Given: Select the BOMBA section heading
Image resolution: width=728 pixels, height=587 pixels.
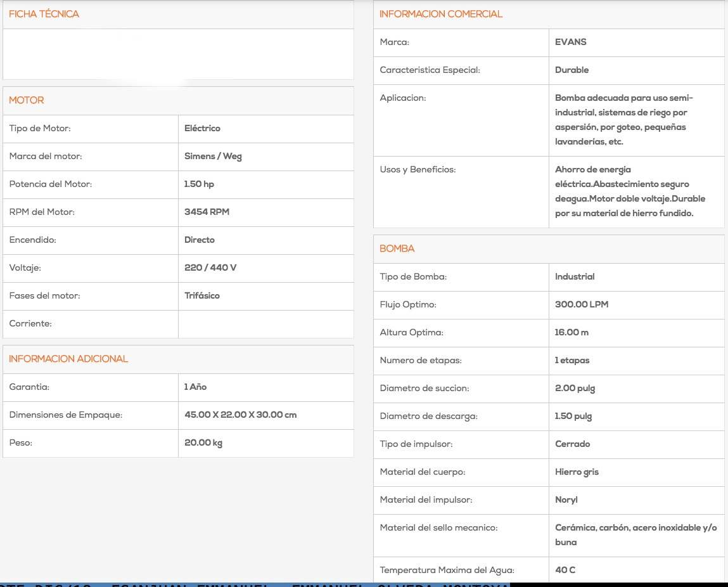Looking at the screenshot, I should click(x=397, y=248).
